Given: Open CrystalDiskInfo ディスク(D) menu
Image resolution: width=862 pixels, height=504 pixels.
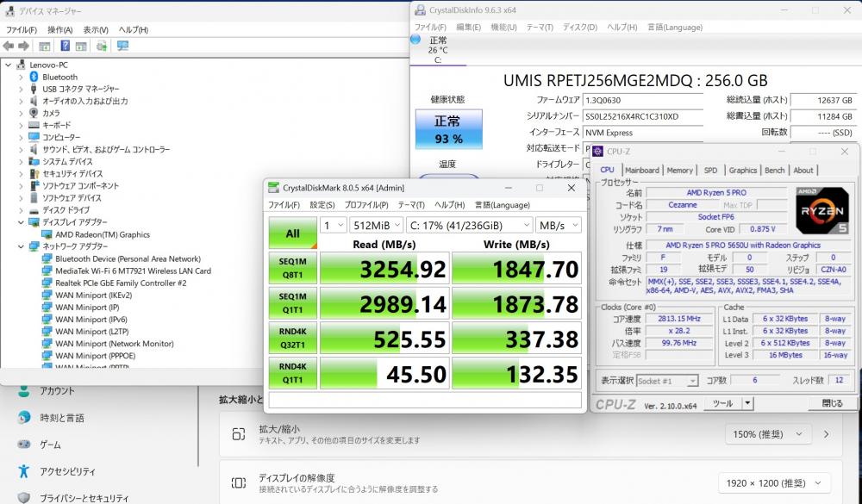Looking at the screenshot, I should pyautogui.click(x=579, y=27).
